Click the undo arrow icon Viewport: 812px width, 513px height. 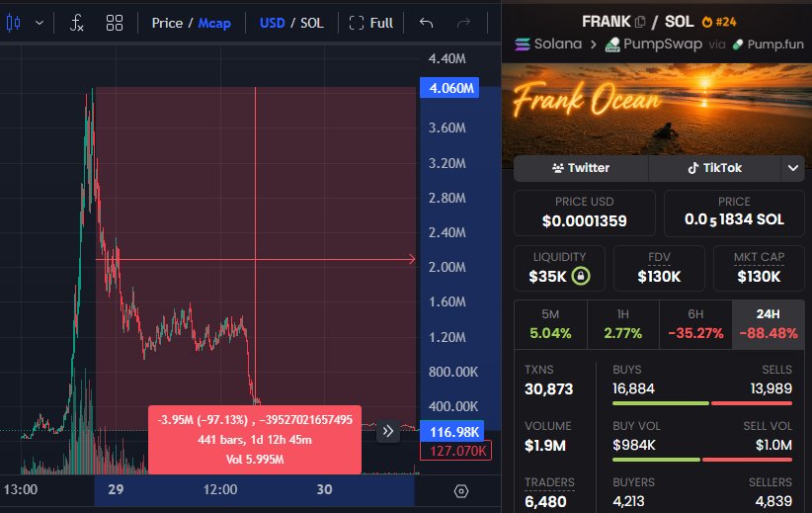tap(426, 23)
